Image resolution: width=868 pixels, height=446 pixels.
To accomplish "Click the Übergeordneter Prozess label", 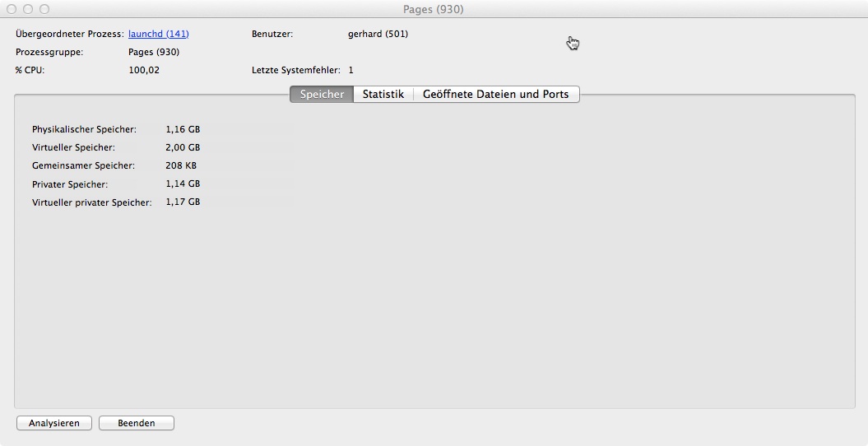I will (70, 34).
